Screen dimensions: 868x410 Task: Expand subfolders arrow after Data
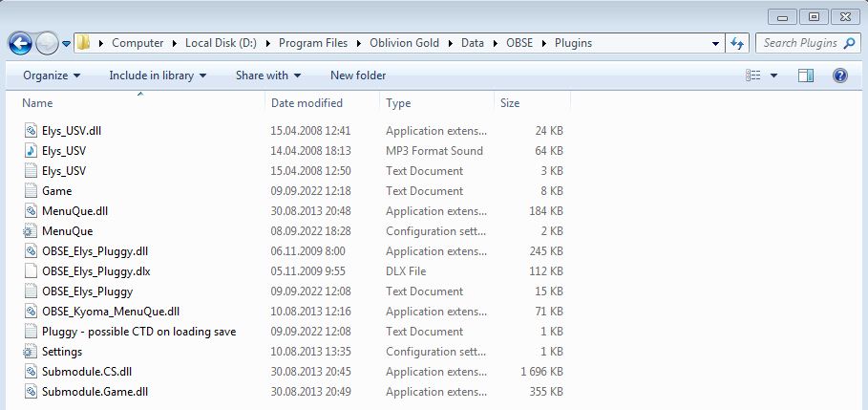click(x=495, y=43)
